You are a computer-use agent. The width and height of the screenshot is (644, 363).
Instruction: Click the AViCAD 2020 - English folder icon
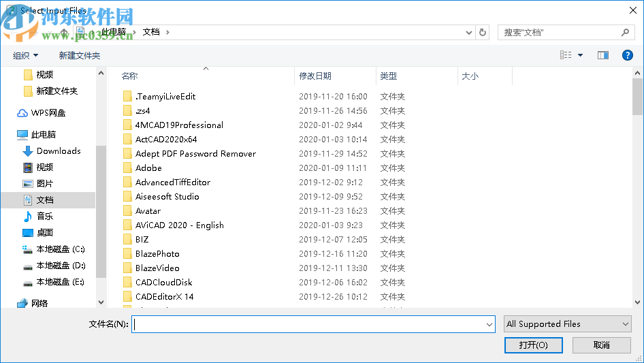tap(128, 225)
